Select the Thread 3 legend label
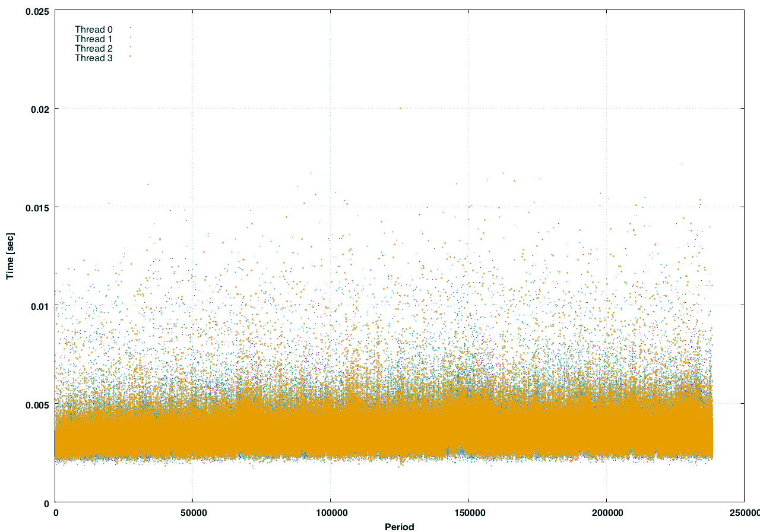 [x=93, y=58]
